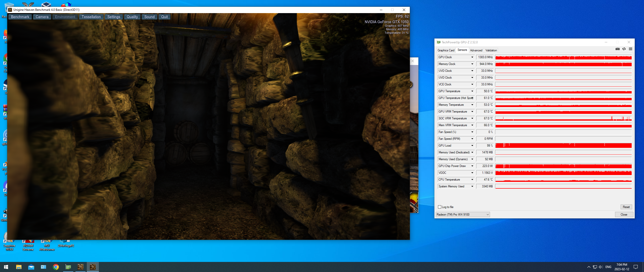
Task: Click Benchmark in the Heaven menu bar
Action: (20, 17)
